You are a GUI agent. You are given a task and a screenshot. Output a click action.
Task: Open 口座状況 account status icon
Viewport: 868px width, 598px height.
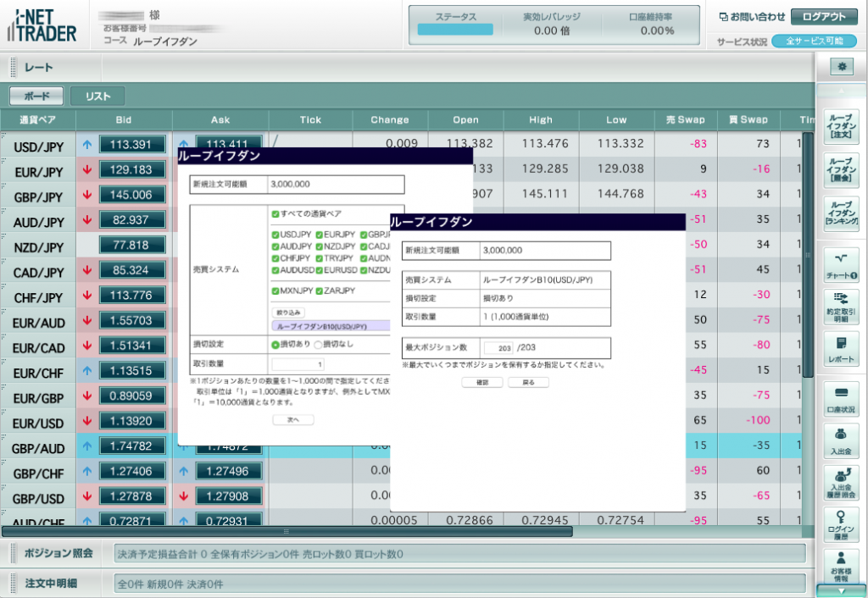tap(841, 400)
